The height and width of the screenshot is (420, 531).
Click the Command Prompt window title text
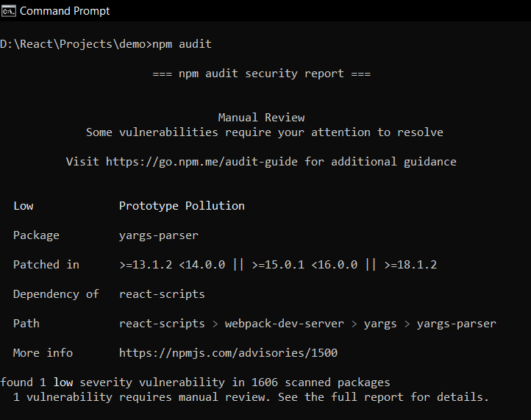(x=65, y=11)
